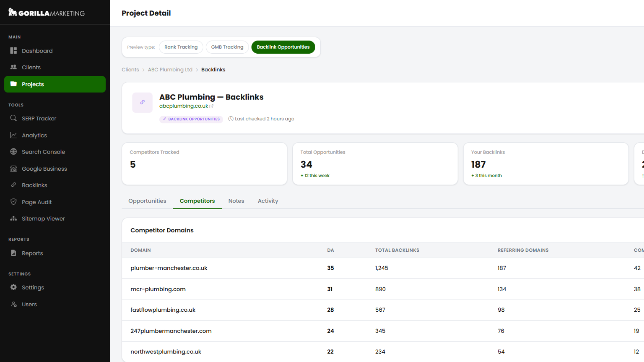This screenshot has width=644, height=362.
Task: Click the '+ 12 this week' text
Action: pyautogui.click(x=315, y=176)
